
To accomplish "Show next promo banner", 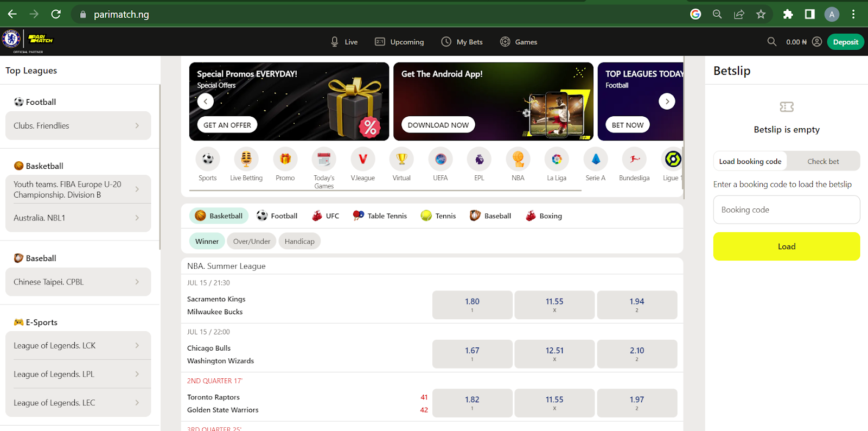I will pyautogui.click(x=667, y=102).
